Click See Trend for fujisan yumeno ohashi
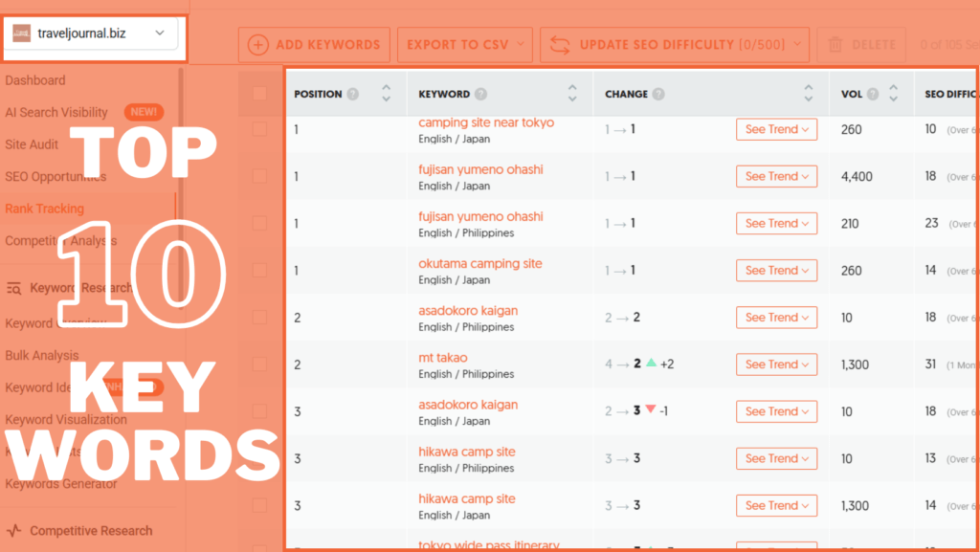 pos(776,176)
